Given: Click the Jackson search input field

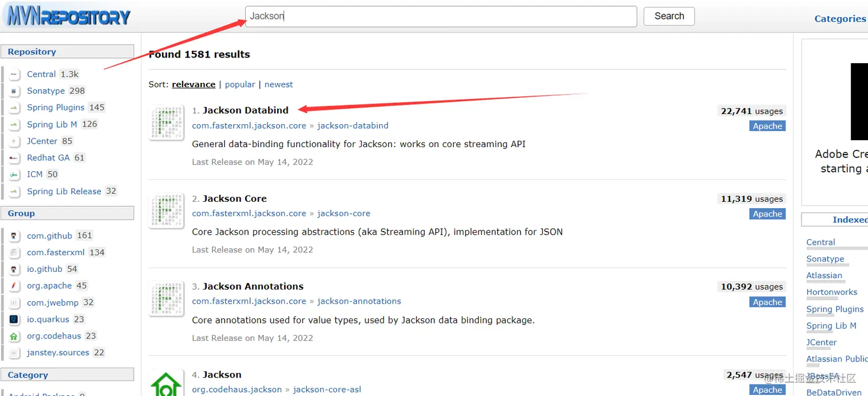Looking at the screenshot, I should pos(441,16).
